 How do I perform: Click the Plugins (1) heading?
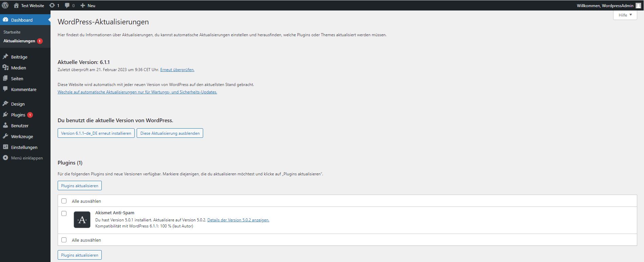(70, 163)
